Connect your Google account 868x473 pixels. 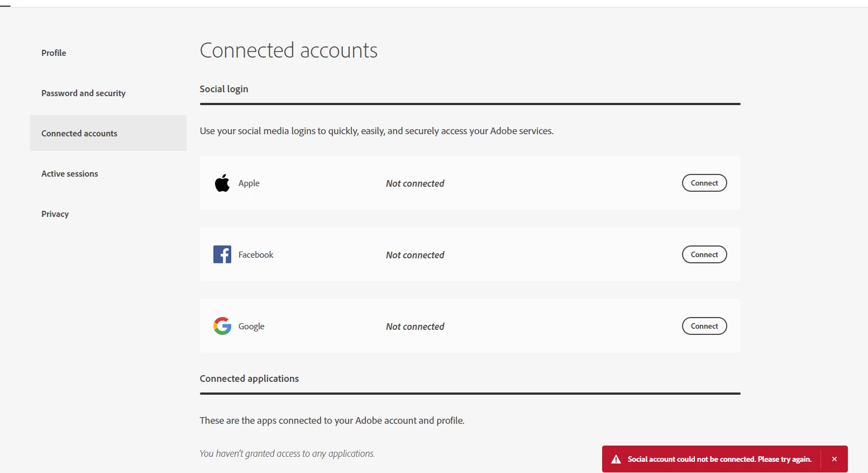[x=704, y=326]
